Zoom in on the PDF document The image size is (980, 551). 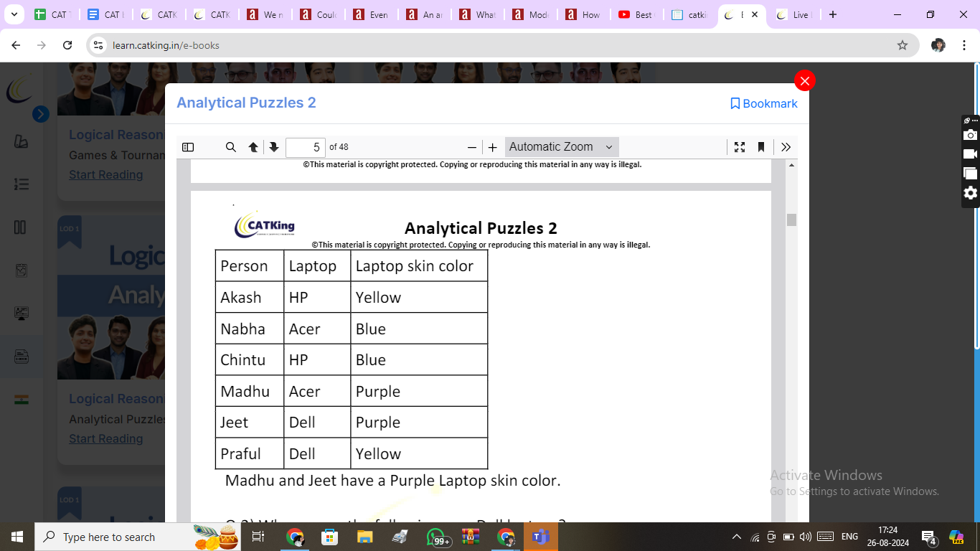pyautogui.click(x=493, y=147)
